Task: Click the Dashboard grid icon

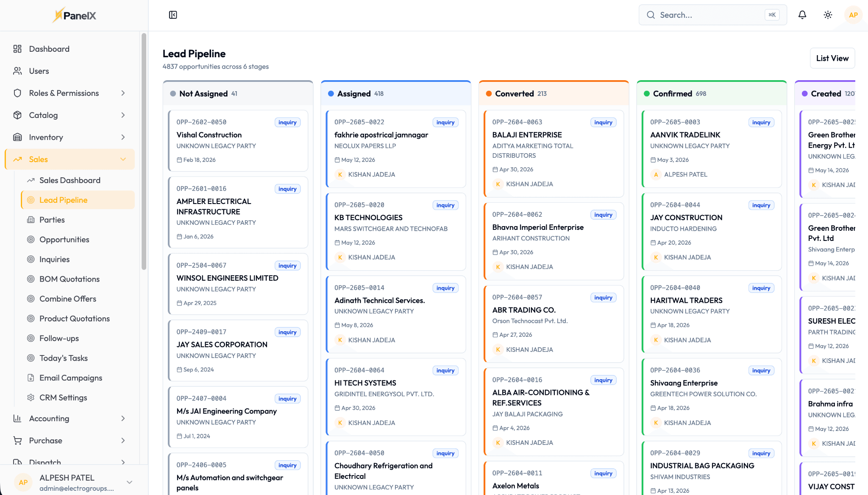Action: click(x=17, y=49)
